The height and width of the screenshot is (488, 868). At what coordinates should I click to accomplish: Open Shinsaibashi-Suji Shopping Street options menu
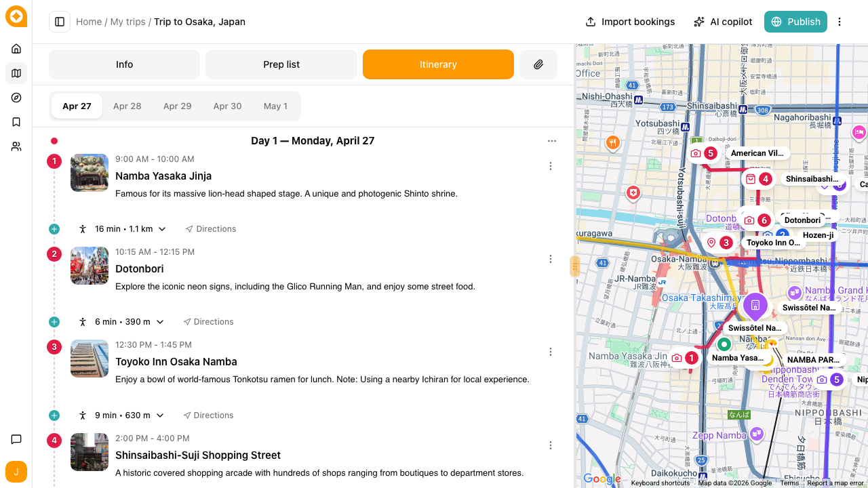point(551,445)
